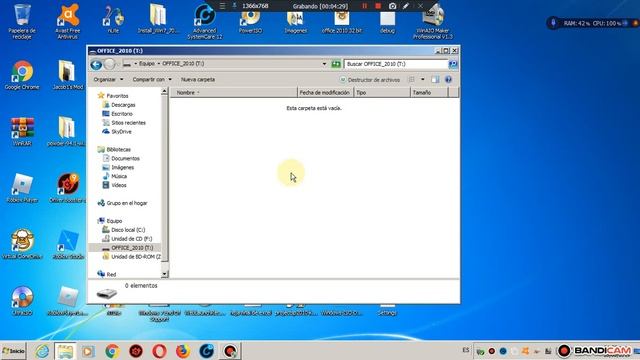This screenshot has width=640, height=360.
Task: Open the view options dropdown arrow
Action: click(x=422, y=80)
